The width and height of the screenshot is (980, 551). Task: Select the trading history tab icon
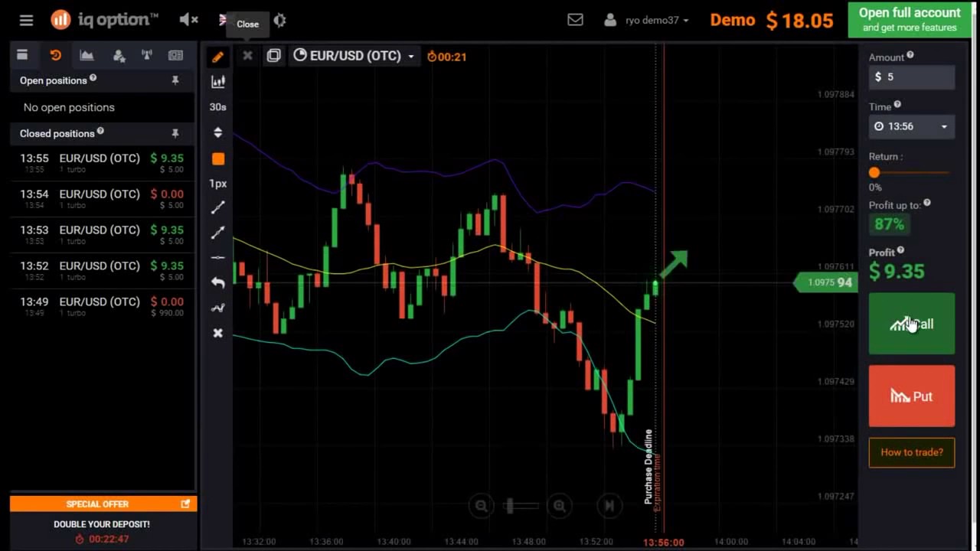click(x=55, y=55)
